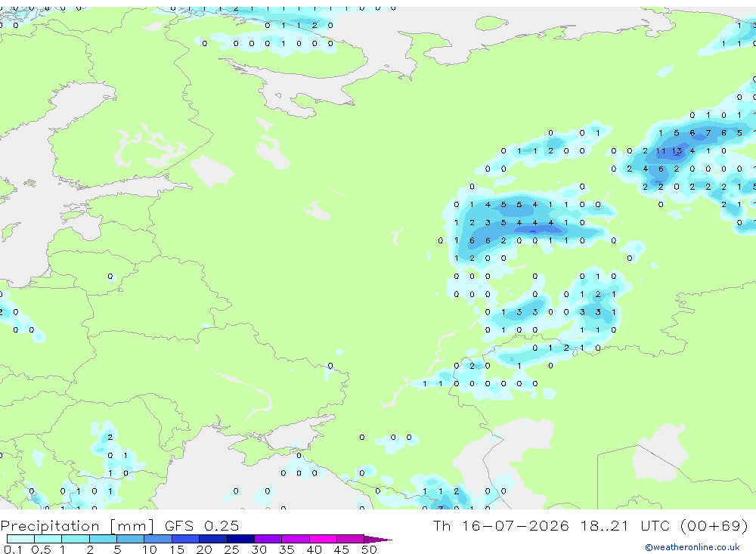756x554 pixels.
Task: Click the '0.1' legend scale label
Action: point(13,549)
